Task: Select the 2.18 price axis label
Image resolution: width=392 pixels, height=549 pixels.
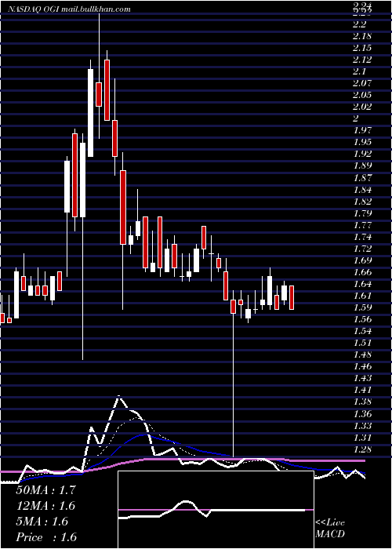Action: click(x=362, y=36)
